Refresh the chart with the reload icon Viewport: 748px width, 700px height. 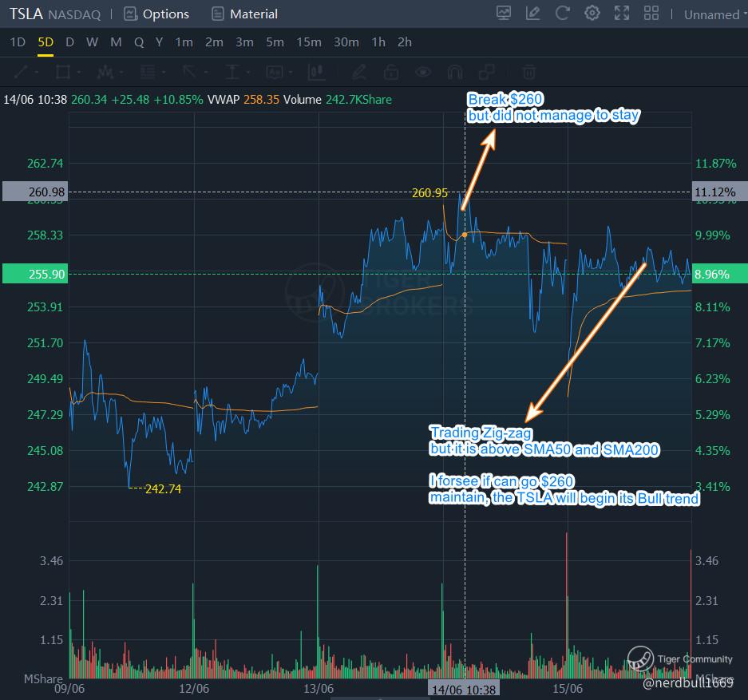point(563,14)
